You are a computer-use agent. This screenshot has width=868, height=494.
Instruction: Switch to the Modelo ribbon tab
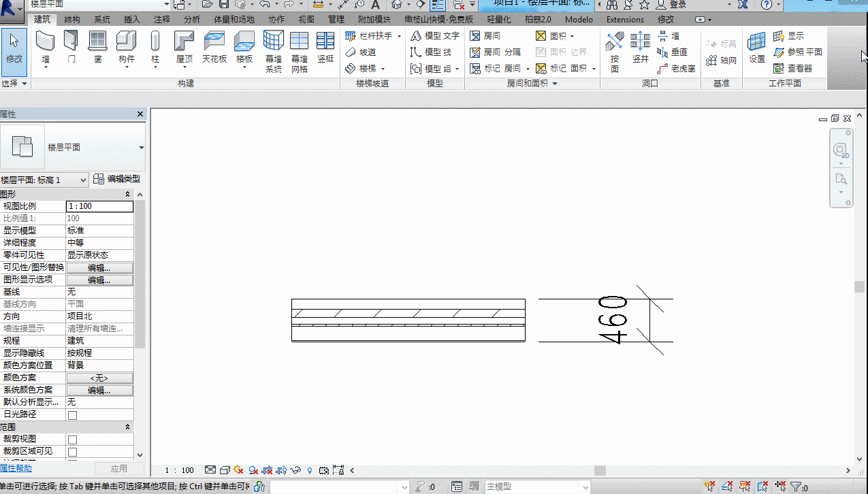pyautogui.click(x=579, y=20)
